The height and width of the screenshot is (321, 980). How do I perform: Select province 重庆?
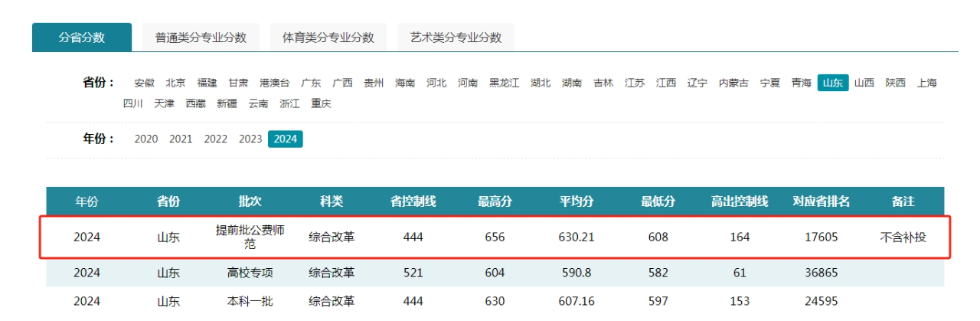tap(322, 103)
